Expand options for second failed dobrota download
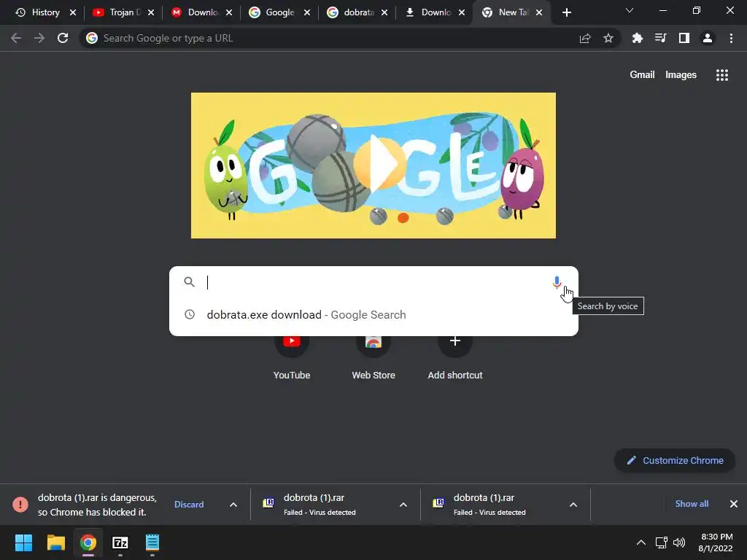The width and height of the screenshot is (747, 560). (x=573, y=505)
